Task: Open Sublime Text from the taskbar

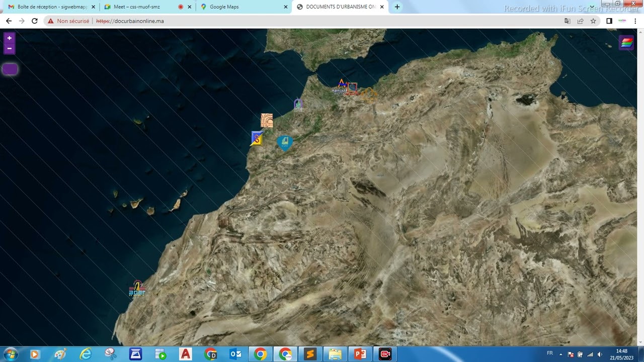Action: pos(310,354)
